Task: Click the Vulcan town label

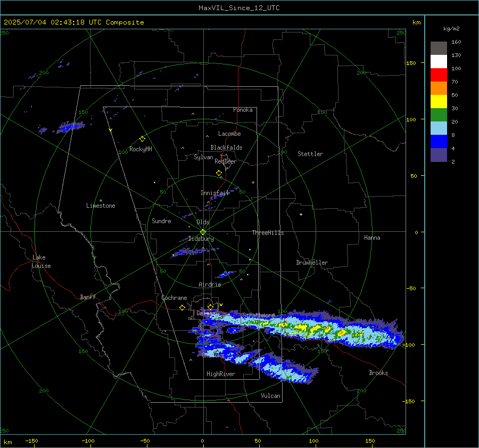Action: (270, 396)
